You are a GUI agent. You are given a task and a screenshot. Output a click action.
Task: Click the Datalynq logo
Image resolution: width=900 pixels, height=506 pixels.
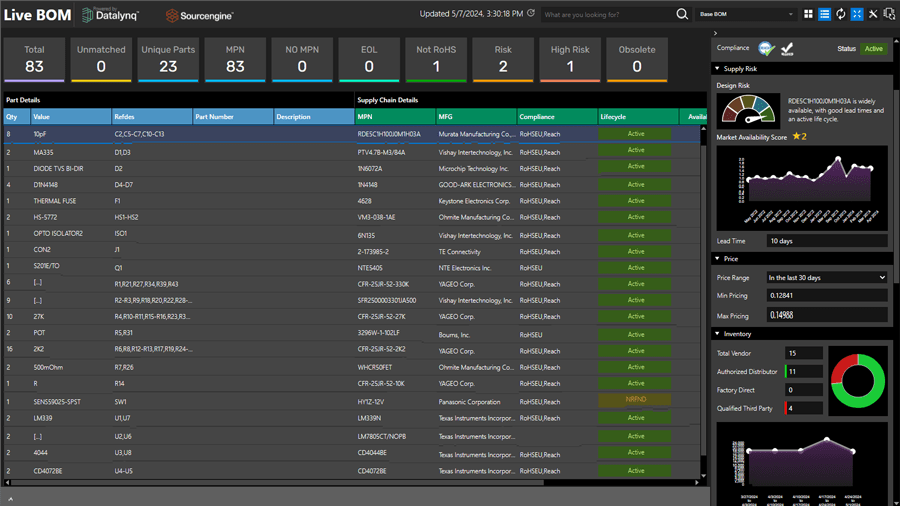pos(111,15)
